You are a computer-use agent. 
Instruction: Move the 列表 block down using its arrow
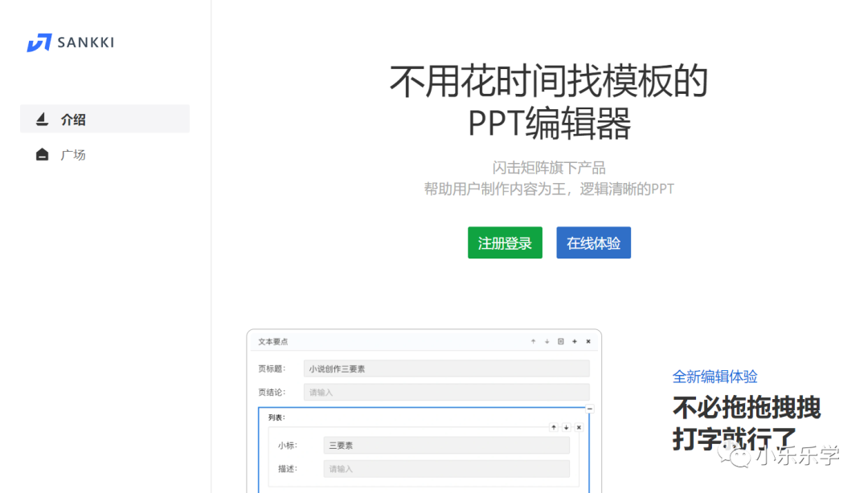566,427
